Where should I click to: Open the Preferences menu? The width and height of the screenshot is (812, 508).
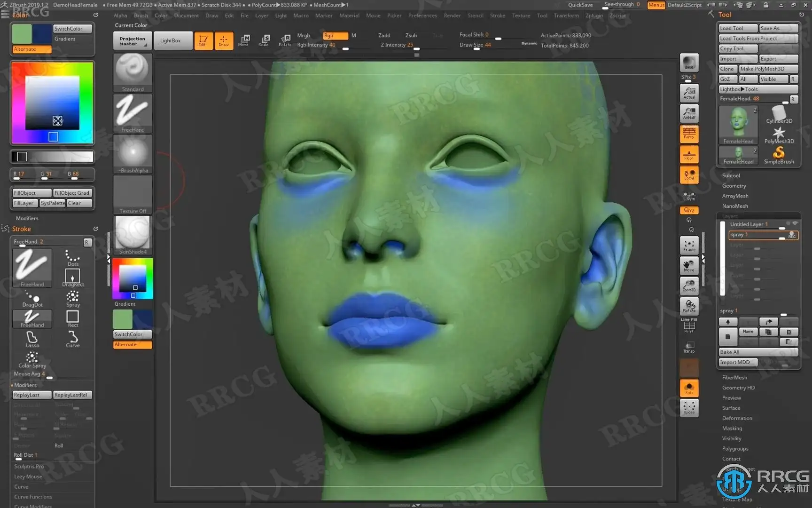422,16
